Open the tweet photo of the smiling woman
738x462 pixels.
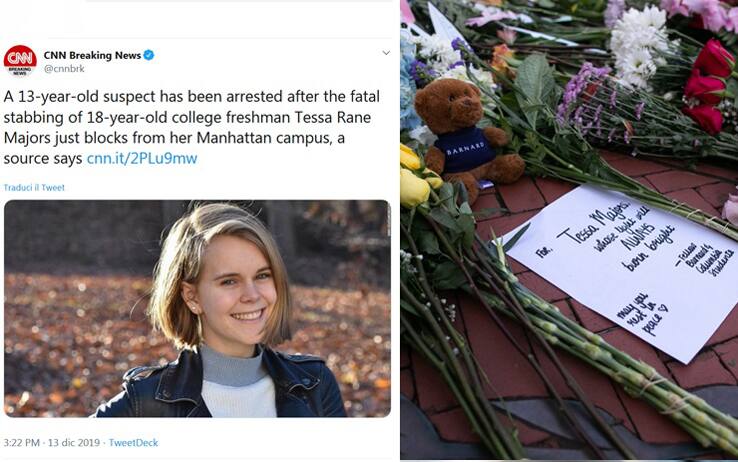(x=197, y=308)
